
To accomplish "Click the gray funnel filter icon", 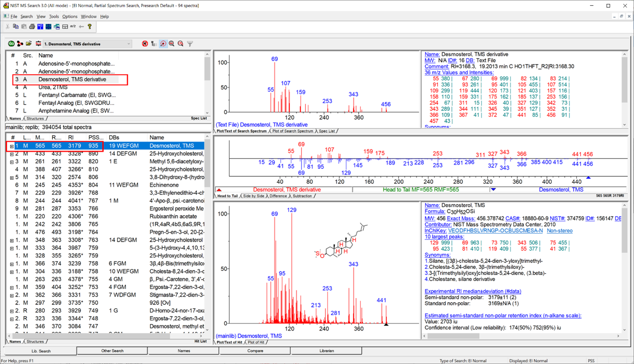I will pos(190,44).
